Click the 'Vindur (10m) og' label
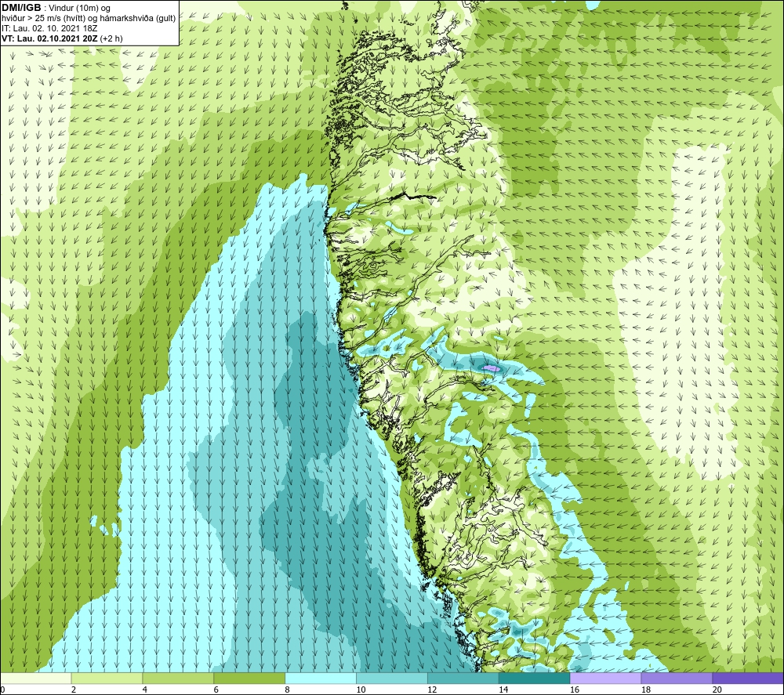This screenshot has height=695, width=784. tap(79, 9)
